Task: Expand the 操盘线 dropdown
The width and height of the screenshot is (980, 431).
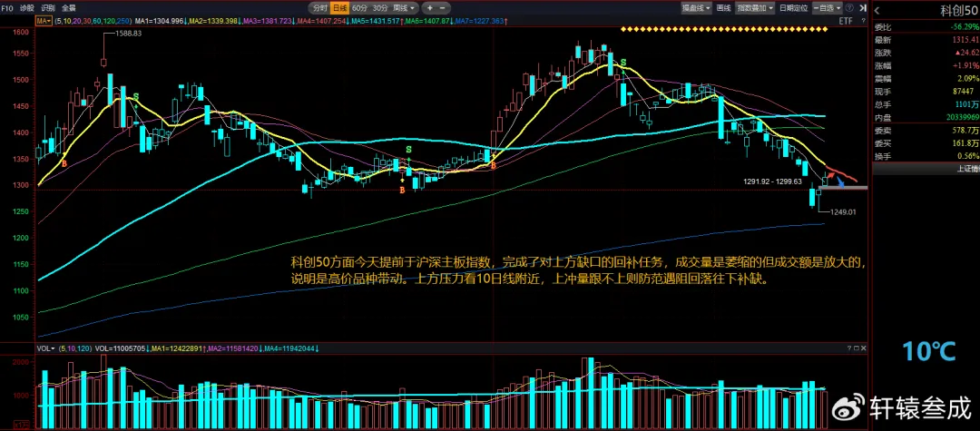Action: (x=696, y=8)
